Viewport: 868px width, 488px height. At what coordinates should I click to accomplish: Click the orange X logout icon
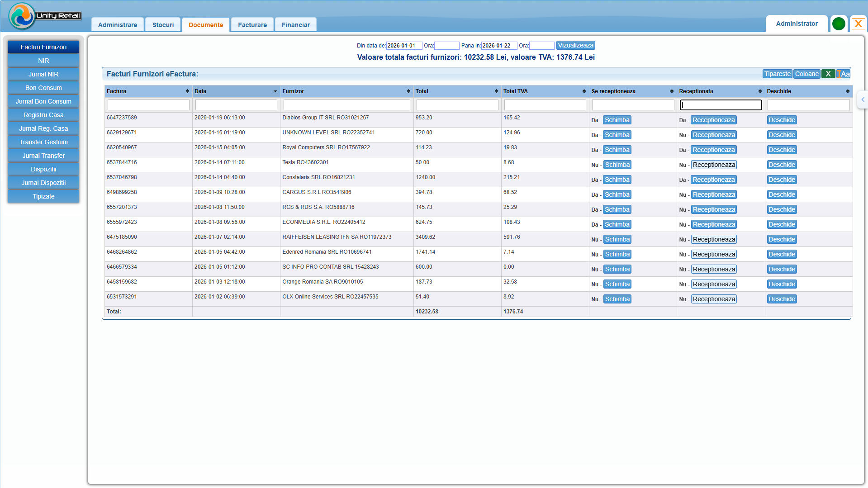pos(858,24)
